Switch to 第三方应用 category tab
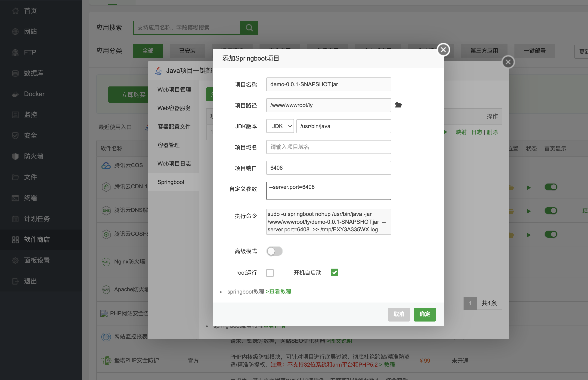 pyautogui.click(x=484, y=51)
